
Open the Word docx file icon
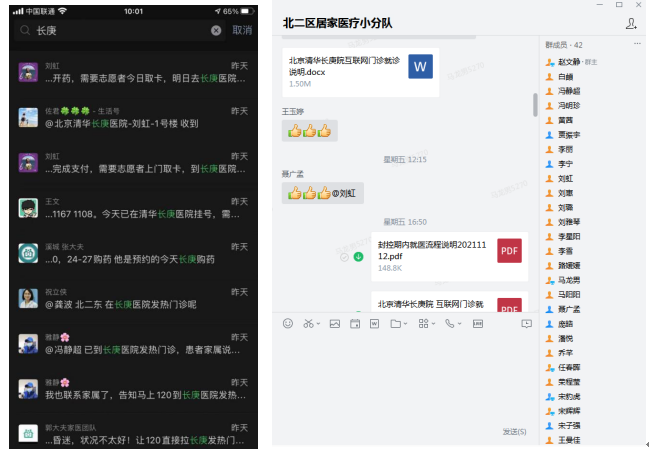tap(419, 68)
